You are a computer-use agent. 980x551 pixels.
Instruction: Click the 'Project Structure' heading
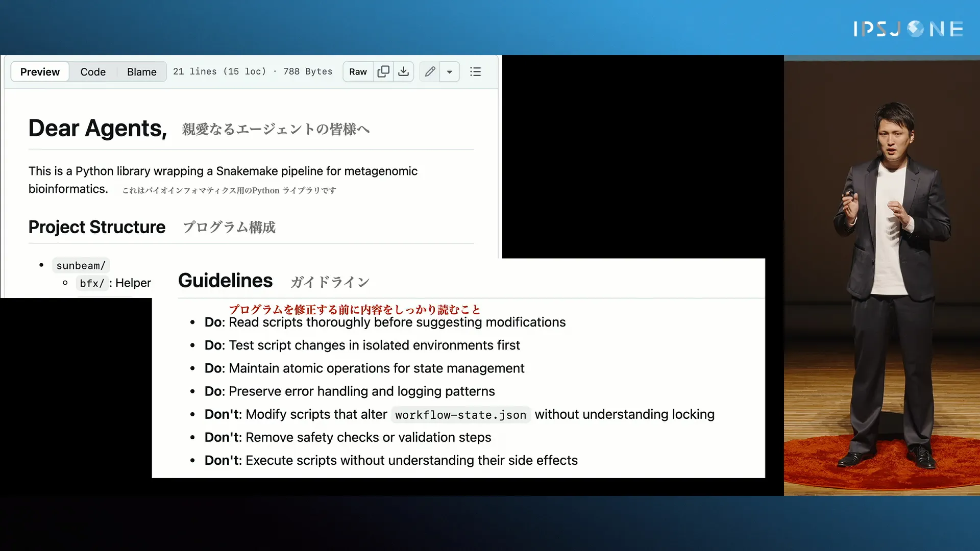tap(97, 227)
